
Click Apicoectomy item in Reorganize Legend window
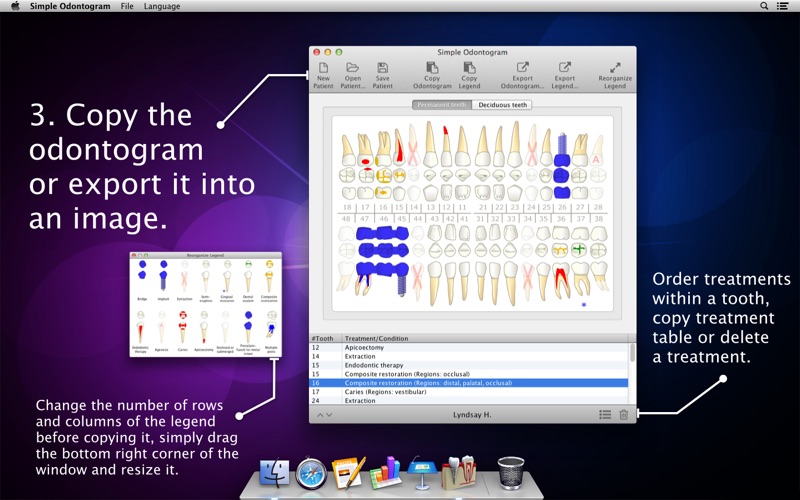[204, 332]
